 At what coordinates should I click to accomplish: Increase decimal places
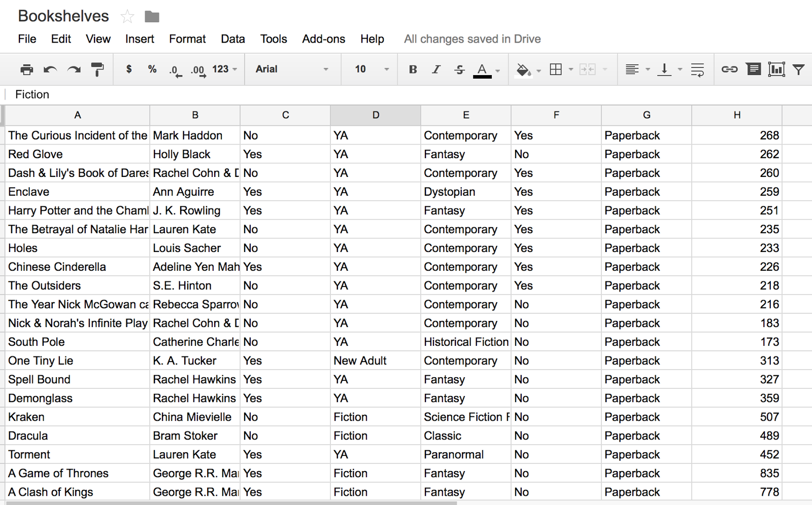click(x=198, y=70)
